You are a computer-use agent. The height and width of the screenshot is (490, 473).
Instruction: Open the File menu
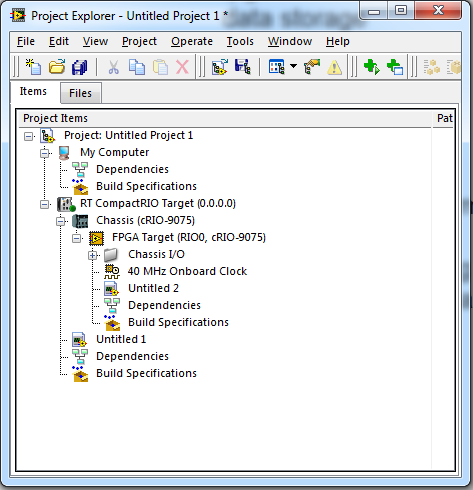click(26, 41)
